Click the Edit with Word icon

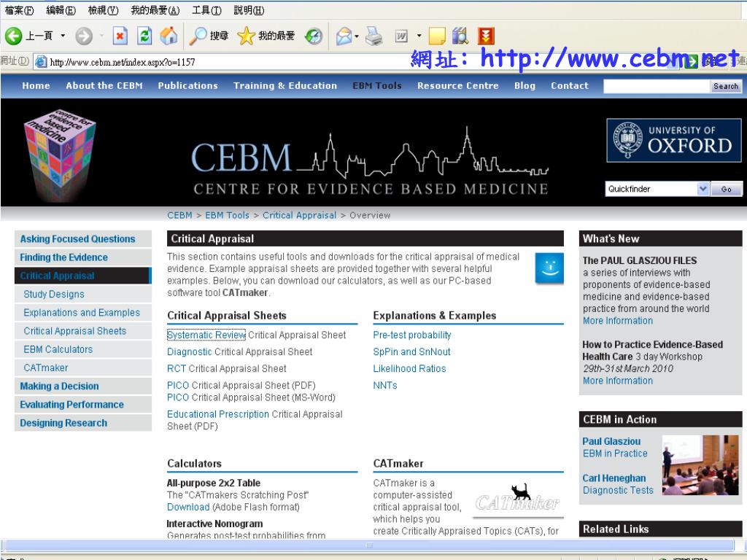[x=402, y=36]
